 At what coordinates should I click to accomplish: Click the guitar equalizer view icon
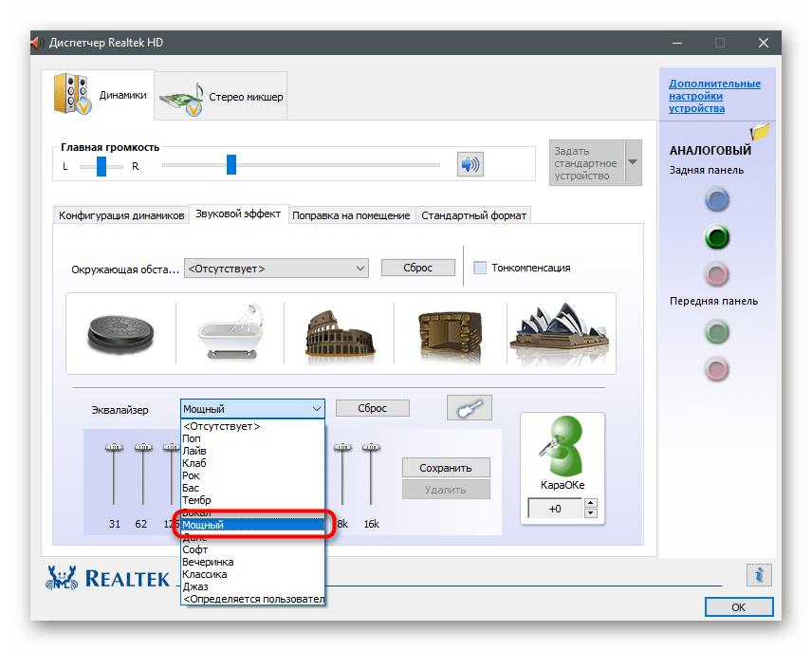(x=470, y=408)
